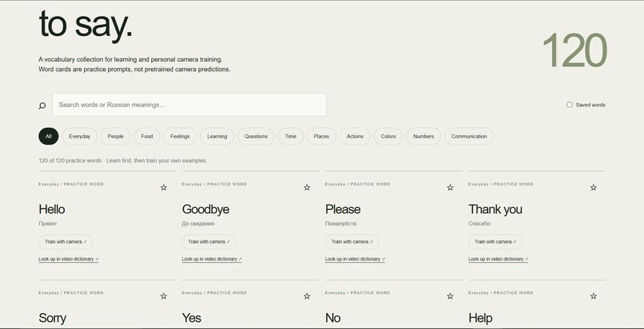Click the Russian translation Привет
The width and height of the screenshot is (644, 329).
(x=48, y=224)
